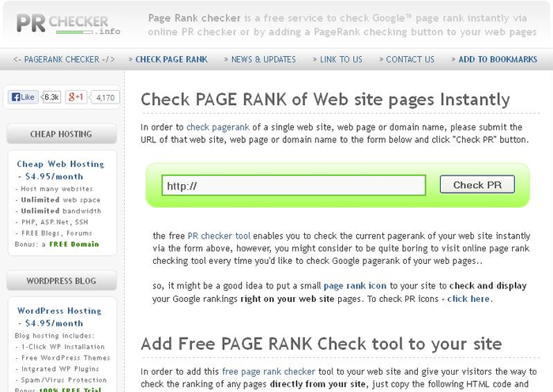Click the Google+ 4,170 count bubble
The height and width of the screenshot is (392, 553).
coord(104,98)
